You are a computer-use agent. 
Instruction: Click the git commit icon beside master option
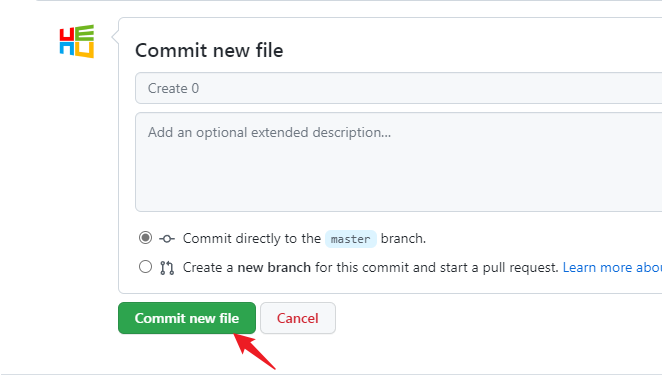pyautogui.click(x=167, y=239)
